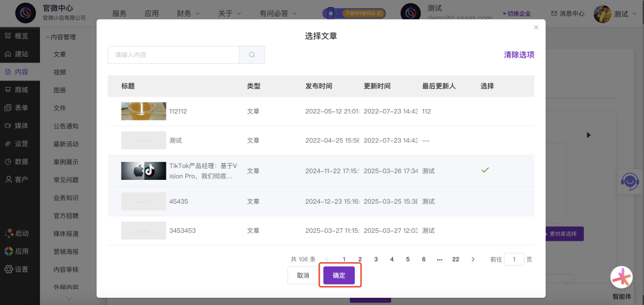Open 视频 in content management menu
The width and height of the screenshot is (644, 305).
click(60, 72)
